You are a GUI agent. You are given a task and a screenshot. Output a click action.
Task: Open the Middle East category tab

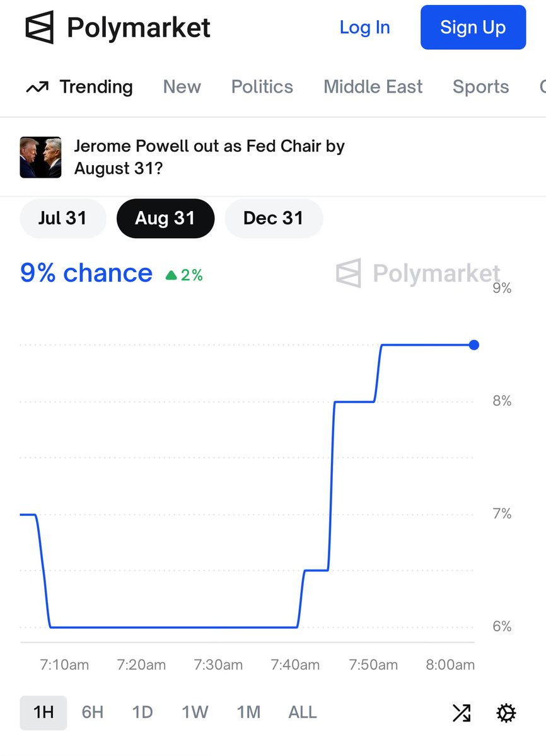[x=373, y=87]
